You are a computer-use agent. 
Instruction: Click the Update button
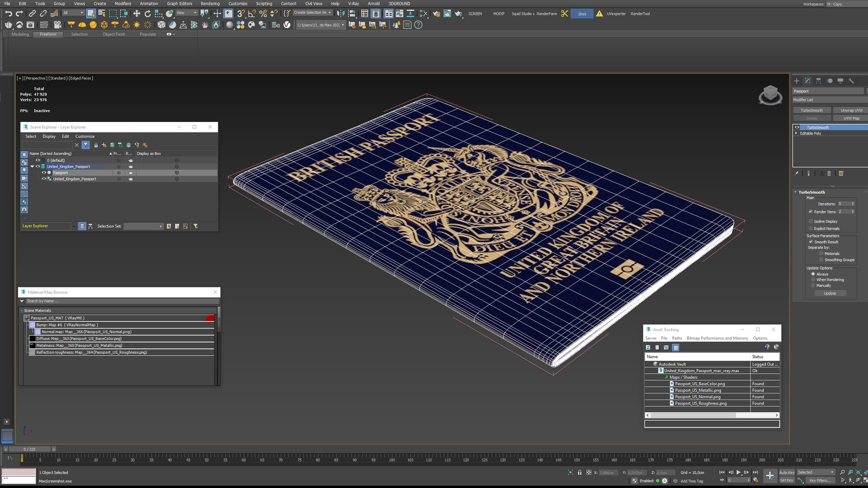830,294
